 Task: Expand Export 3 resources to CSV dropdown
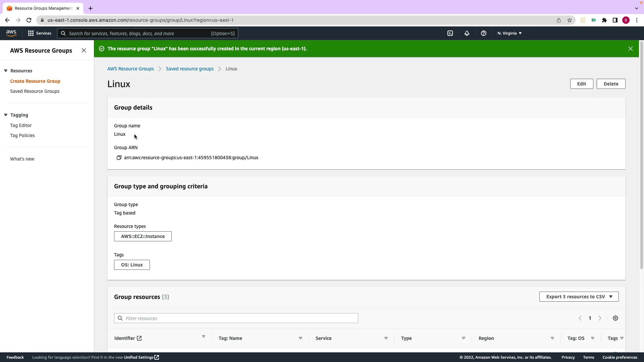point(579,297)
